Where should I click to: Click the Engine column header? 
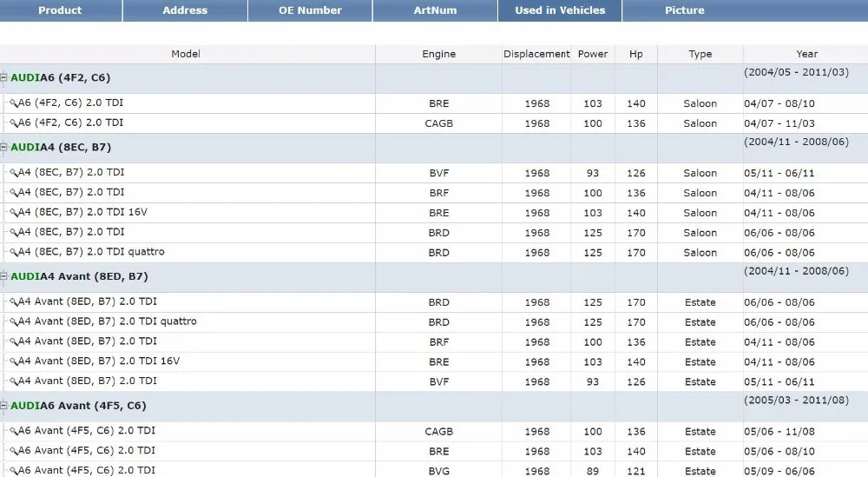(x=439, y=54)
